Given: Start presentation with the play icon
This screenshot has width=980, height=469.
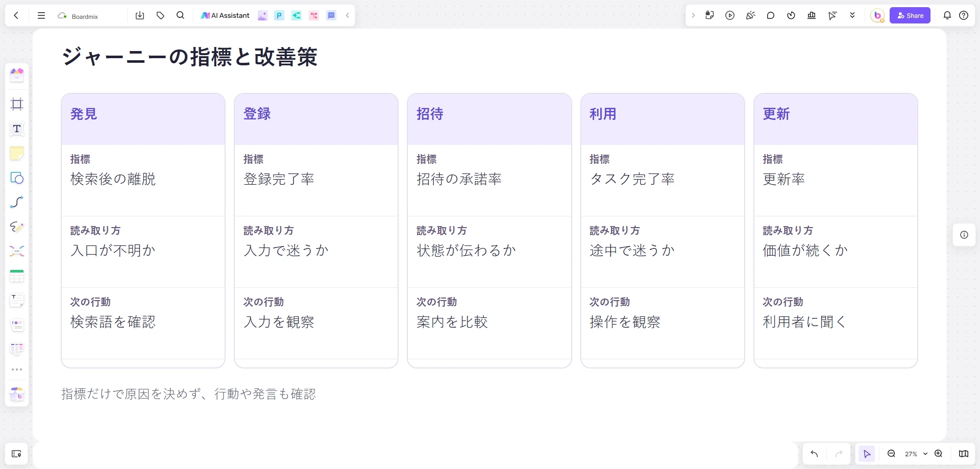Looking at the screenshot, I should (730, 15).
